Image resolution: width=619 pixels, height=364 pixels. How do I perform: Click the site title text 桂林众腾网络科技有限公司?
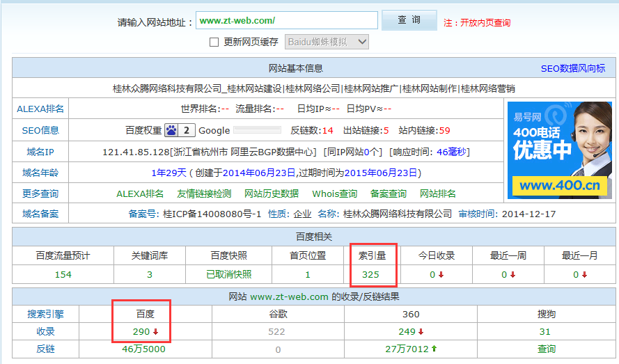[x=167, y=88]
